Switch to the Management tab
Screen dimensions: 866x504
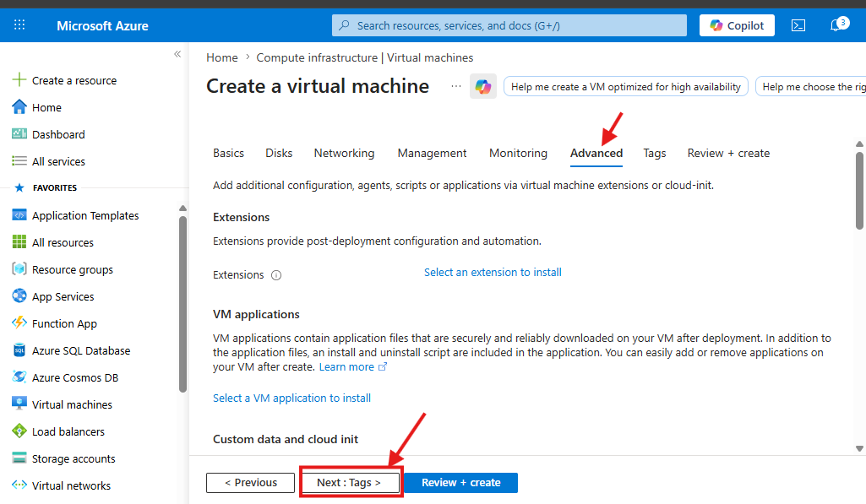(432, 153)
